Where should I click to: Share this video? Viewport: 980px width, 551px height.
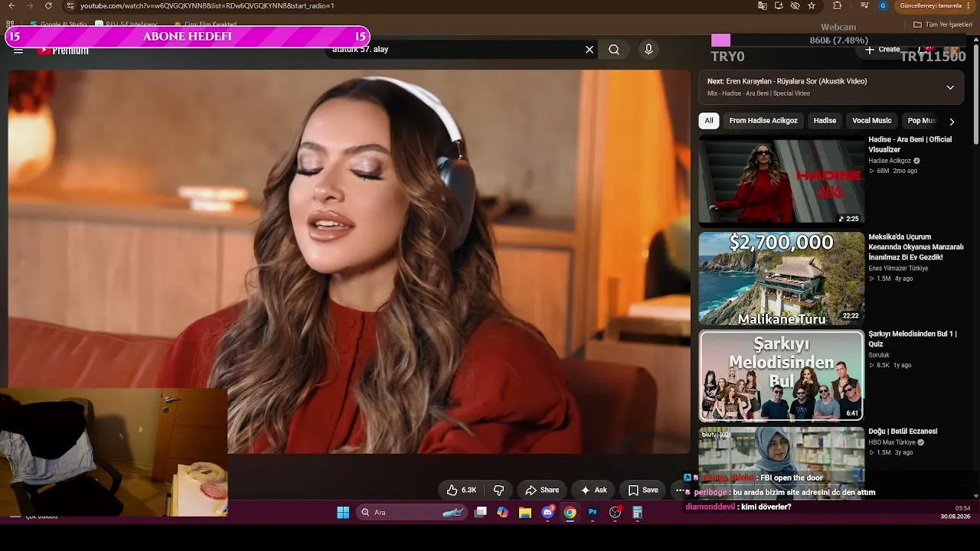542,490
